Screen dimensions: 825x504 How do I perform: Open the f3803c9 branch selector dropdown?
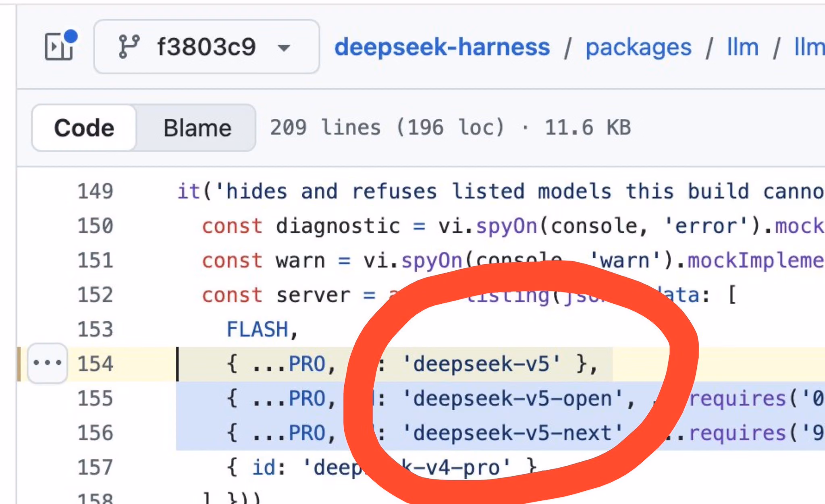[206, 47]
